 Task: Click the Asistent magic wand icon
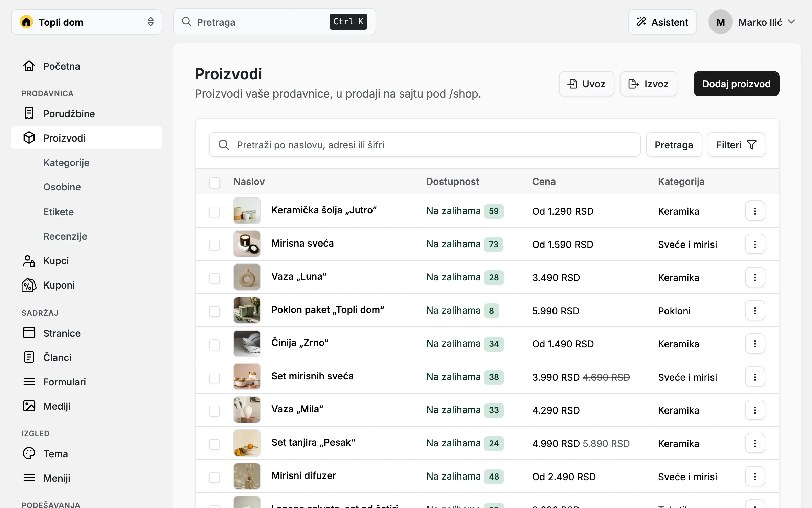pyautogui.click(x=641, y=22)
